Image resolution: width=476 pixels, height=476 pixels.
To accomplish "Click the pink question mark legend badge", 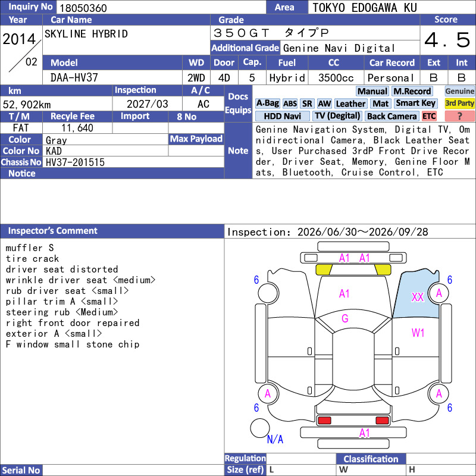I will (x=459, y=116).
